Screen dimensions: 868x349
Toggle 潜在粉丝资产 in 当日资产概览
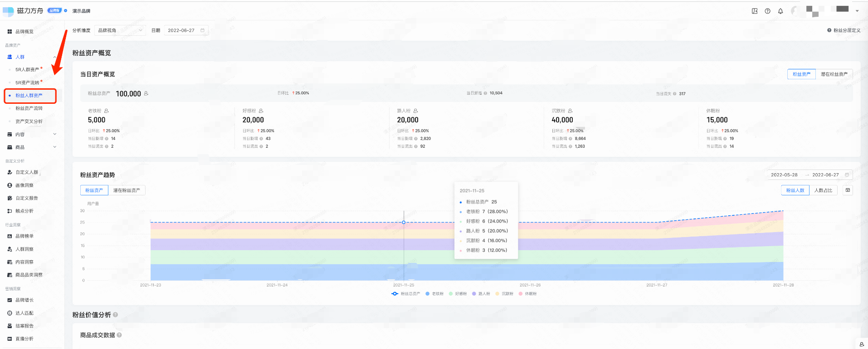(834, 74)
